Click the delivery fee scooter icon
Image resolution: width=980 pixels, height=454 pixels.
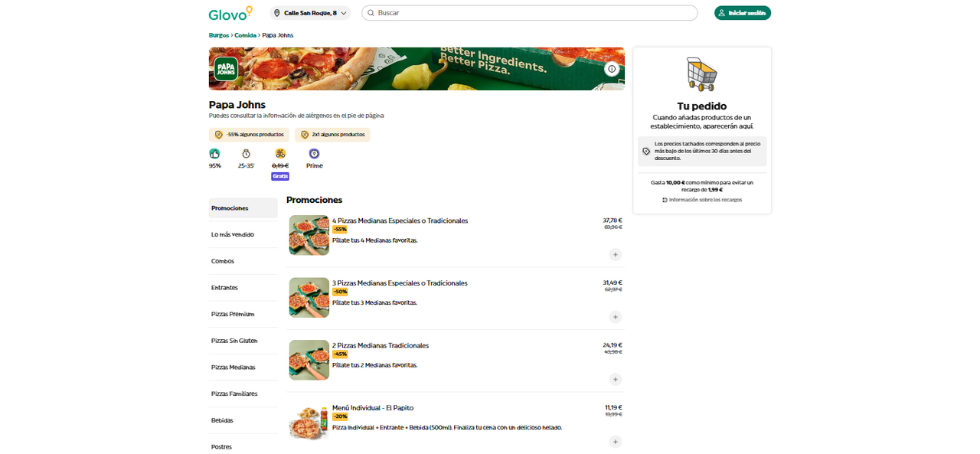tap(280, 154)
